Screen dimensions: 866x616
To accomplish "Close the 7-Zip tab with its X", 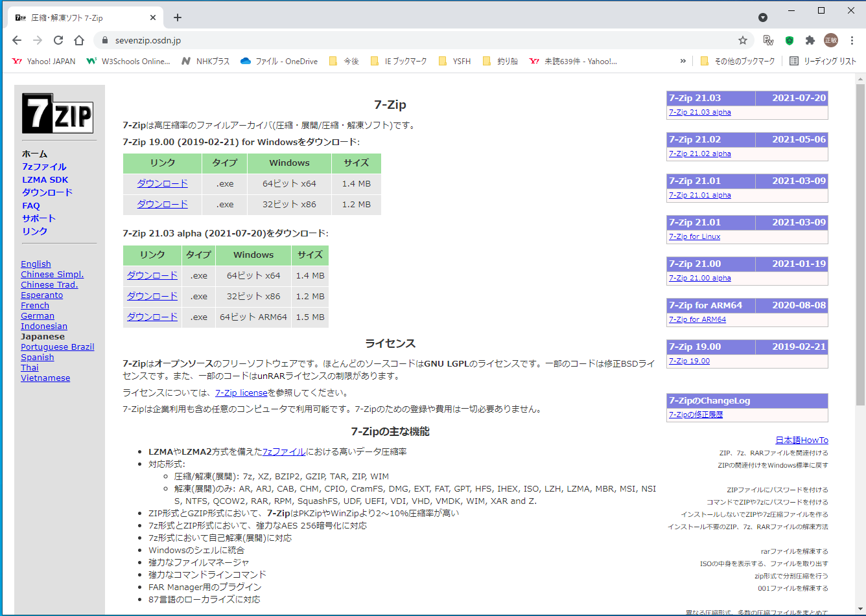I will pyautogui.click(x=153, y=17).
